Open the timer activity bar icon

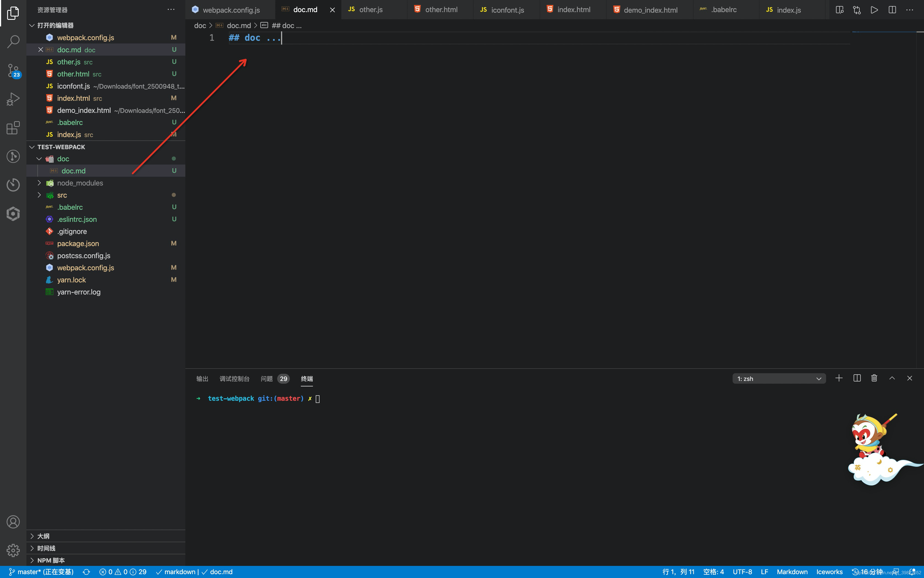(13, 185)
